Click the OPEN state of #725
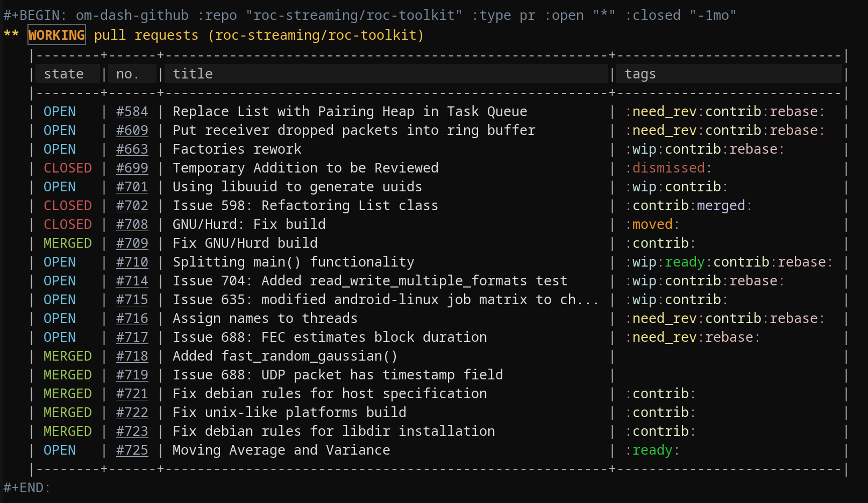 pos(60,450)
